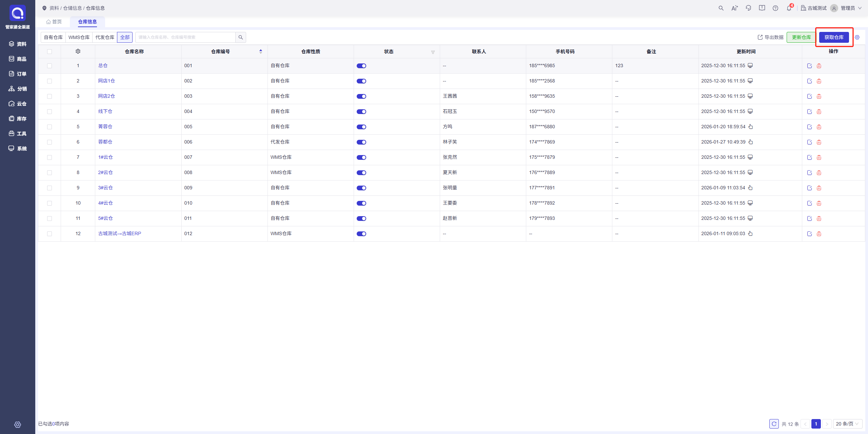Screen dimensions: 868x434
Task: Expand the 云仓 sidebar menu
Action: 18,103
